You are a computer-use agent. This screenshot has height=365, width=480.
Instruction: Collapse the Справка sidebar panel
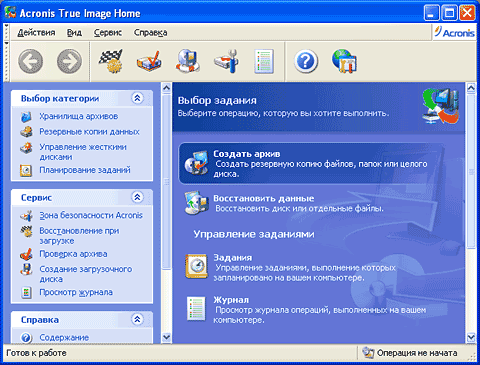point(137,319)
